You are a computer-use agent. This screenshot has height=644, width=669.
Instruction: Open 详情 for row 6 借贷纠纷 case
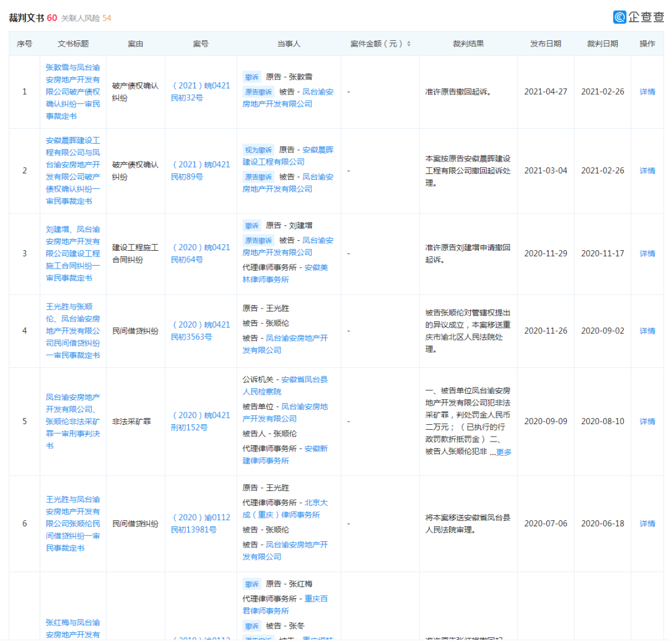pos(647,523)
